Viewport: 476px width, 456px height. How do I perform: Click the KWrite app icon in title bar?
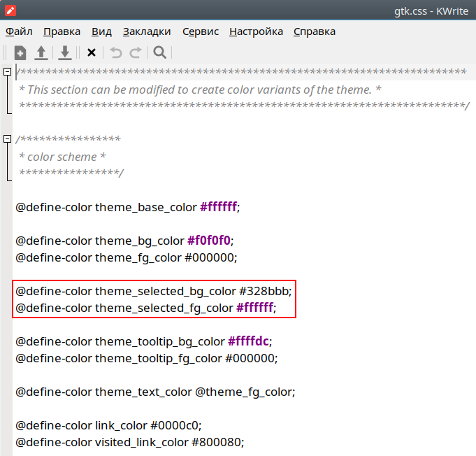(x=10, y=10)
